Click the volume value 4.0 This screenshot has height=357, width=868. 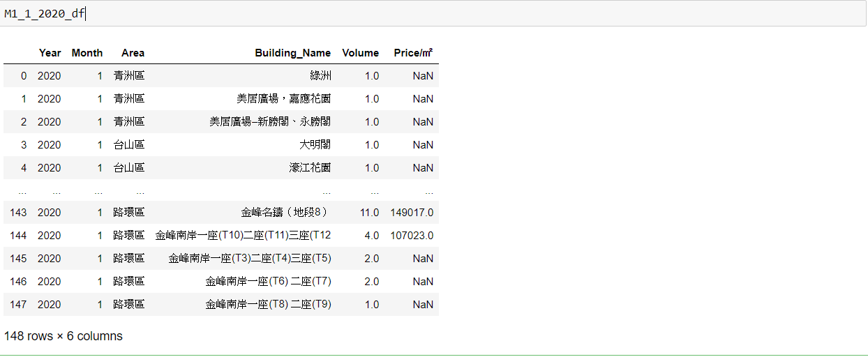[x=372, y=236]
